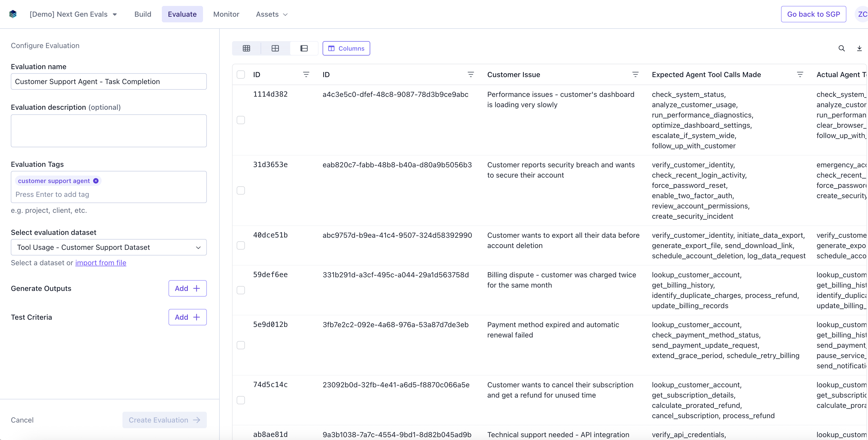Click the security breach customer issue cell
Viewport: 868px width, 440px height.
[561, 170]
